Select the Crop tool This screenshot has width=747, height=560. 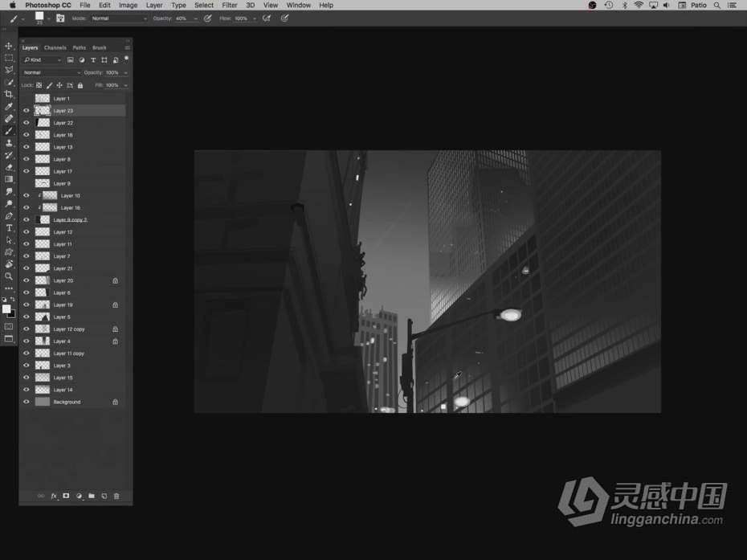pyautogui.click(x=9, y=94)
